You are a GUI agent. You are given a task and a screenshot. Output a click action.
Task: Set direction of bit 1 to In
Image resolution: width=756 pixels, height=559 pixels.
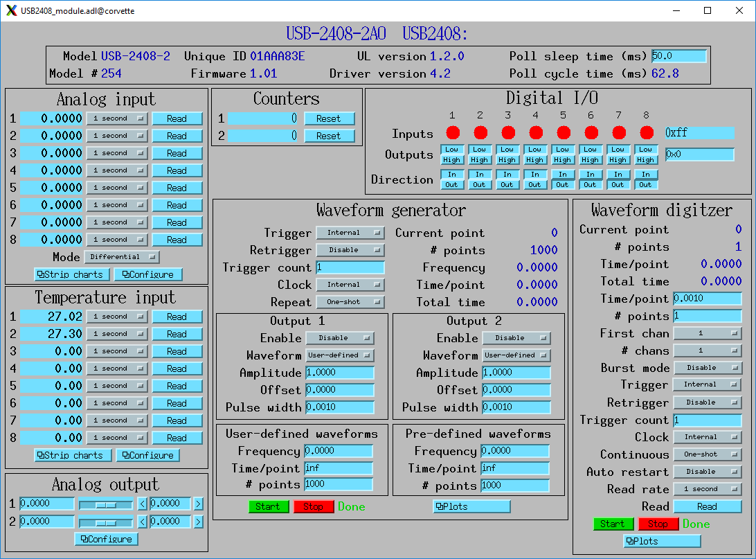pyautogui.click(x=452, y=174)
